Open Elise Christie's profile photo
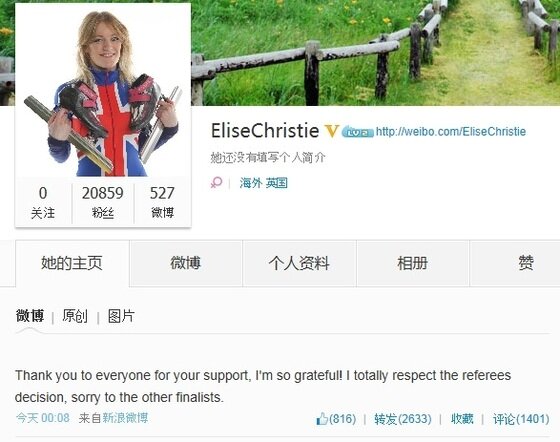This screenshot has height=442, width=560. click(x=103, y=91)
